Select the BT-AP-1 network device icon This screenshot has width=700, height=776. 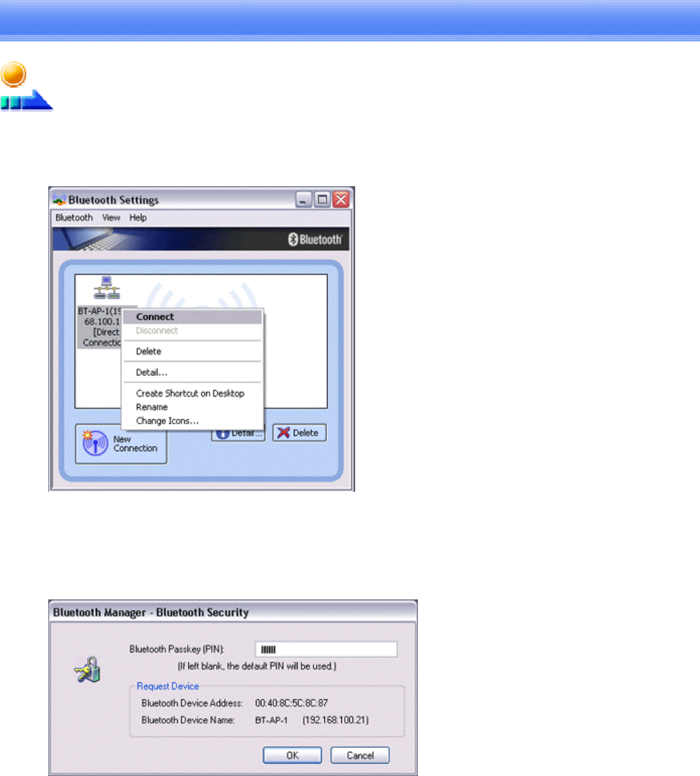pyautogui.click(x=107, y=288)
